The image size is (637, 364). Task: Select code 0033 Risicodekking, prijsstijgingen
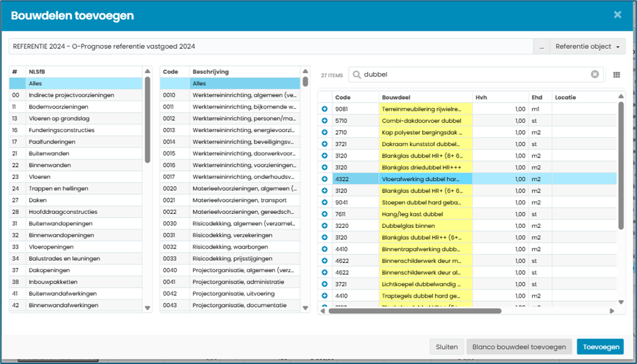[230, 259]
